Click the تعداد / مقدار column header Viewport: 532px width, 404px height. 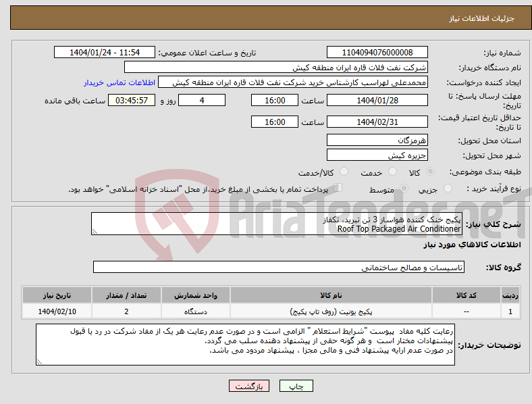coord(126,295)
